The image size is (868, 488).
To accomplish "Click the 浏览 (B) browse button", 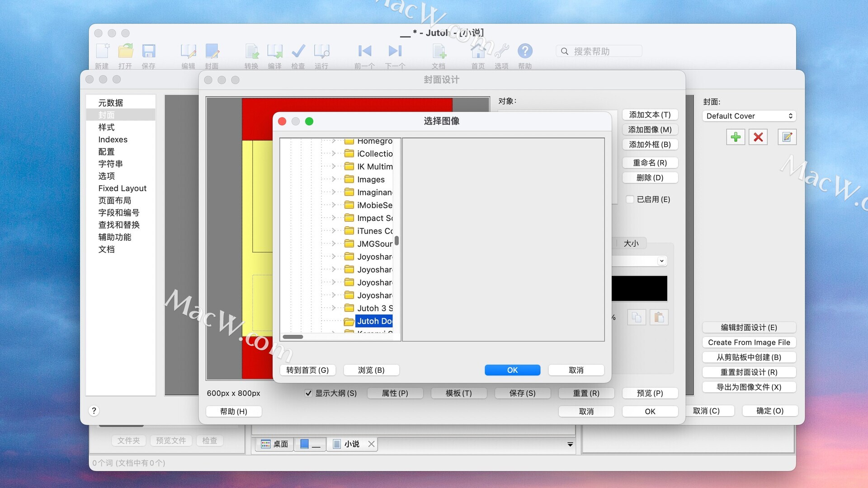I will (371, 370).
